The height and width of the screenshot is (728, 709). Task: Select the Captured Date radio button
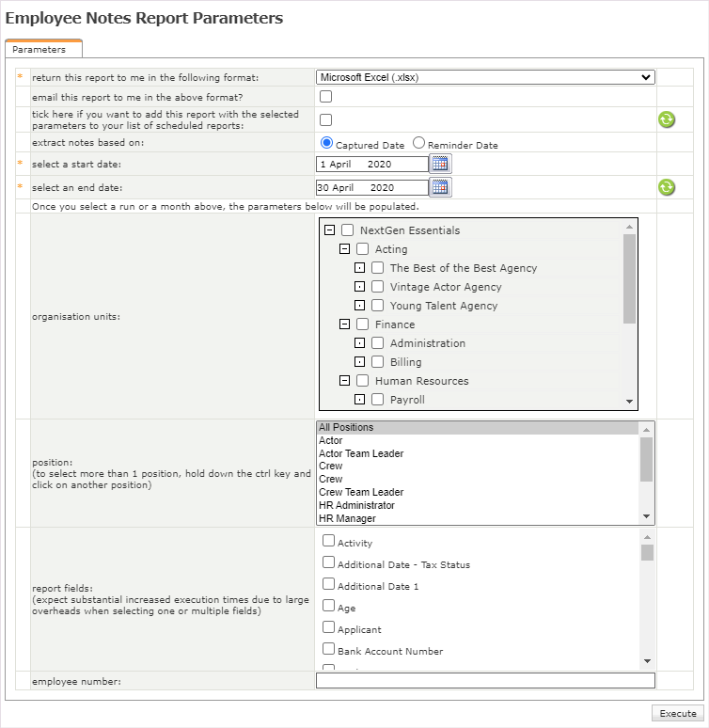(x=326, y=144)
